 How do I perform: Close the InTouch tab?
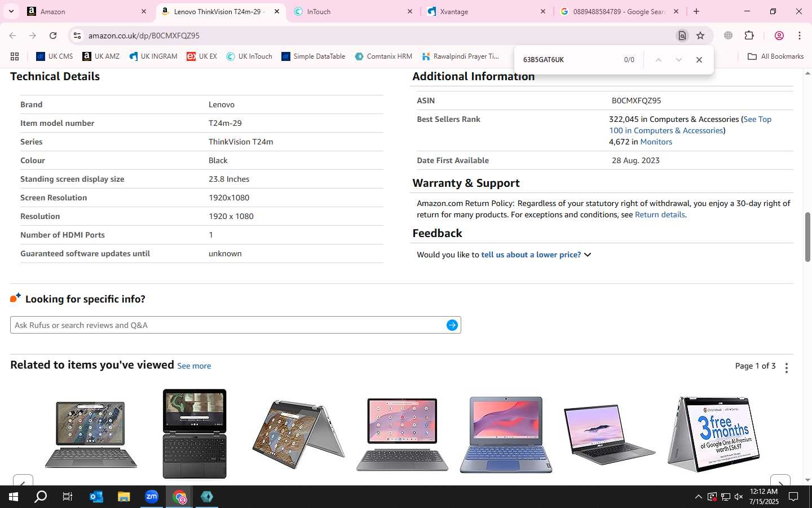coord(410,11)
